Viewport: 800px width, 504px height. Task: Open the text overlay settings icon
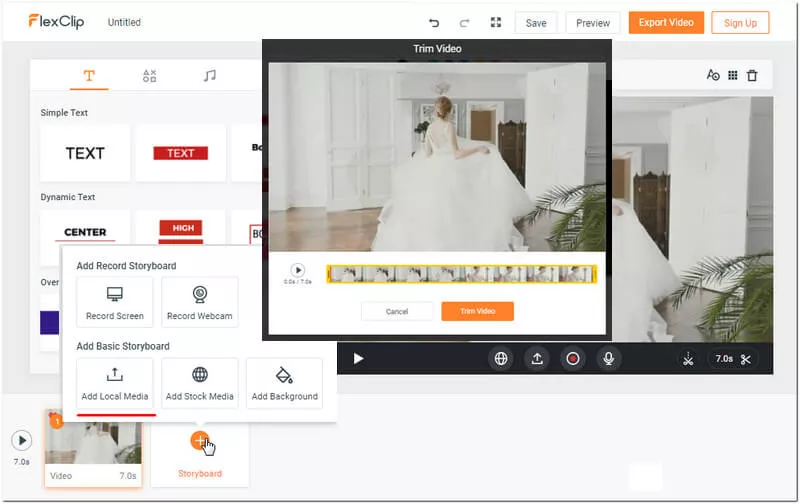tap(713, 75)
